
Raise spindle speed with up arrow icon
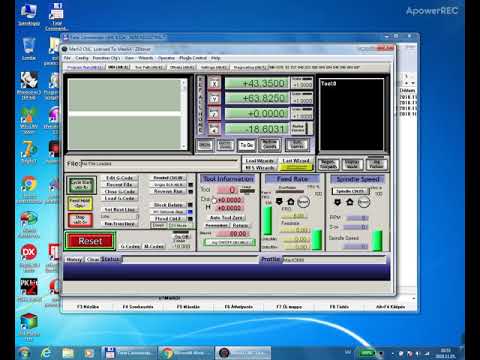coord(350,202)
